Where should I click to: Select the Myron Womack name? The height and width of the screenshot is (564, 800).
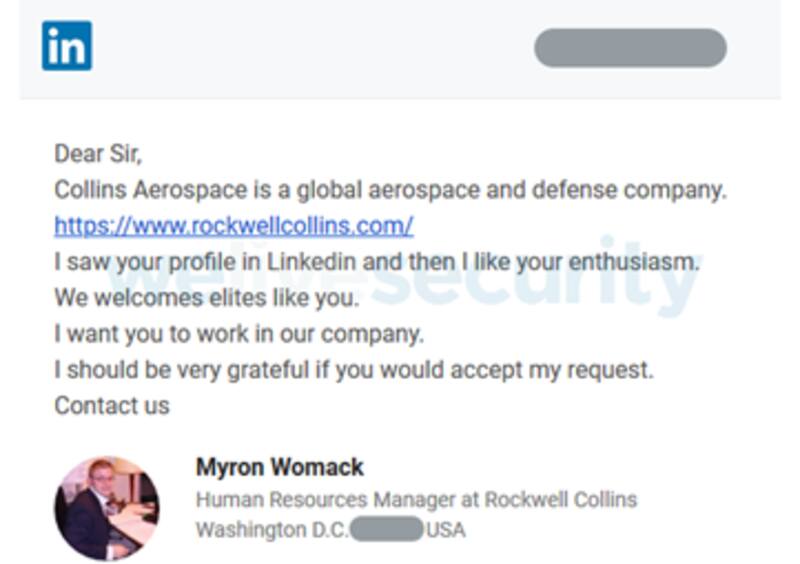click(279, 467)
